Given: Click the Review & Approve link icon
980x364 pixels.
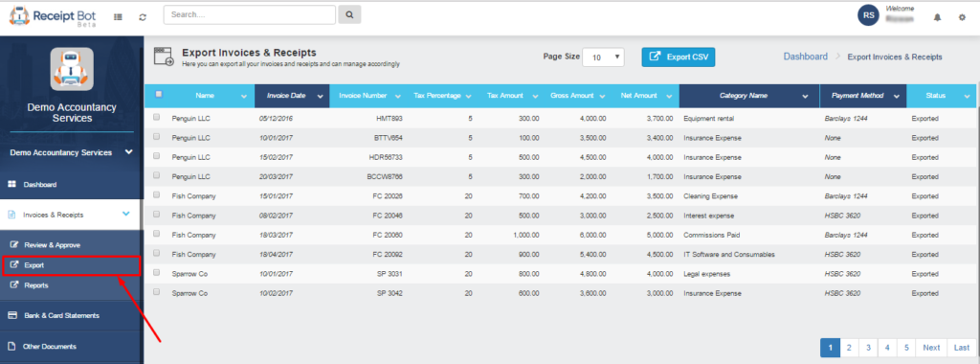Looking at the screenshot, I should coord(15,244).
